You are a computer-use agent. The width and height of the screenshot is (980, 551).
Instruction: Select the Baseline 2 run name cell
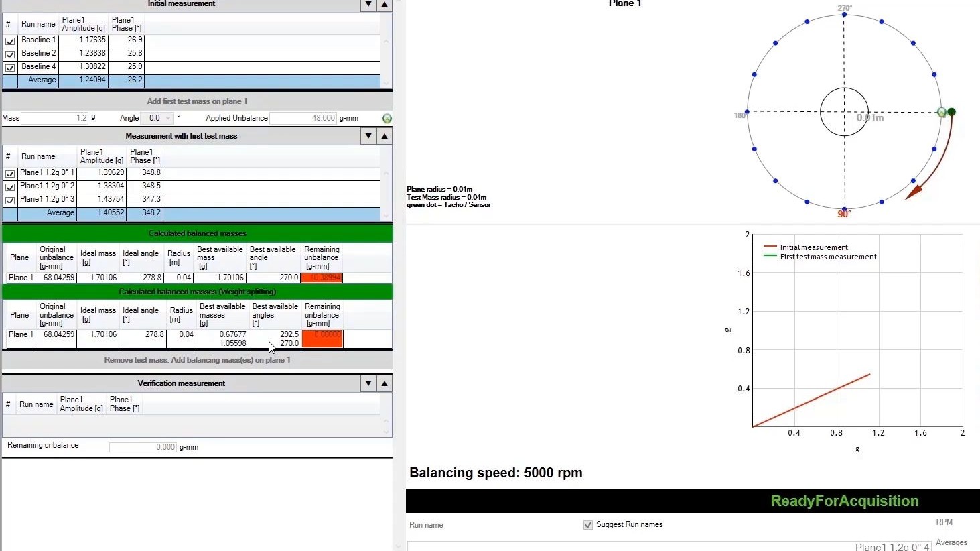[x=38, y=54]
